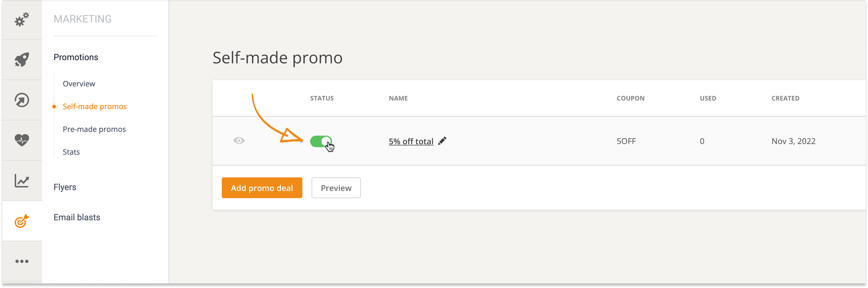
Task: Expand the Email blasts section
Action: 77,217
